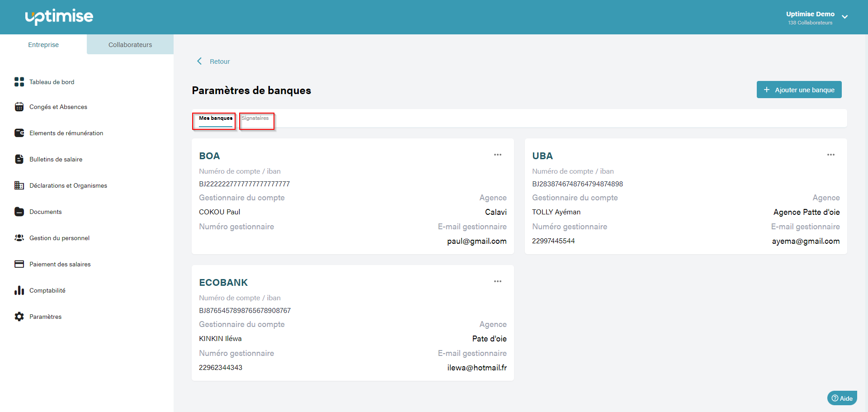
Task: Click manager name COKOU Paul
Action: (220, 212)
